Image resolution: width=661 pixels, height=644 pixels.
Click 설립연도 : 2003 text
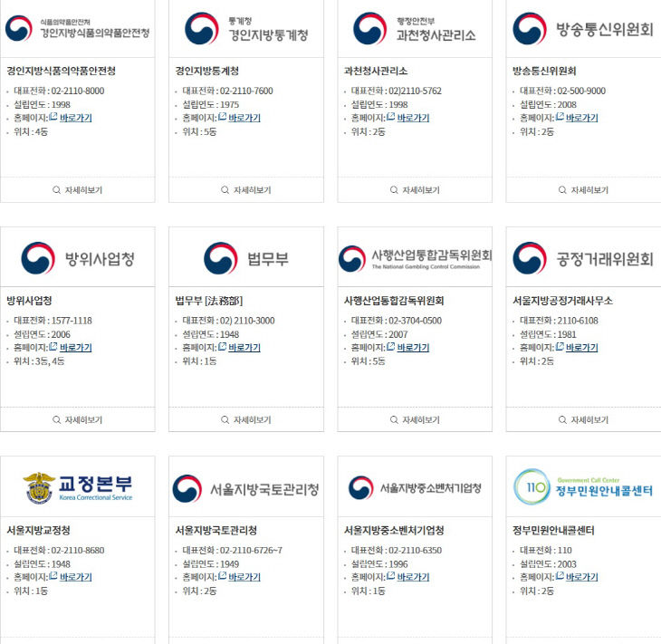tap(548, 564)
